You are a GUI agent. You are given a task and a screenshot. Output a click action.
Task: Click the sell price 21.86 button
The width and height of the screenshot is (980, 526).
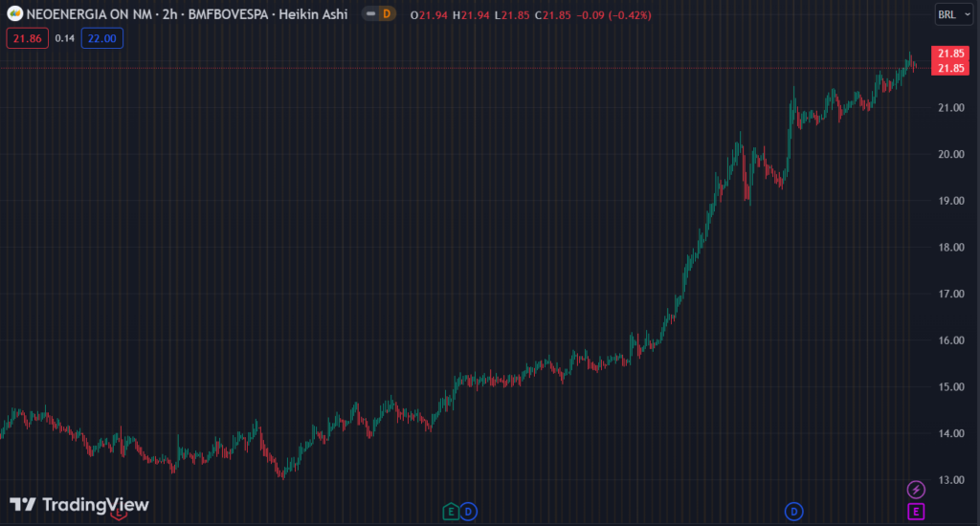[x=28, y=38]
